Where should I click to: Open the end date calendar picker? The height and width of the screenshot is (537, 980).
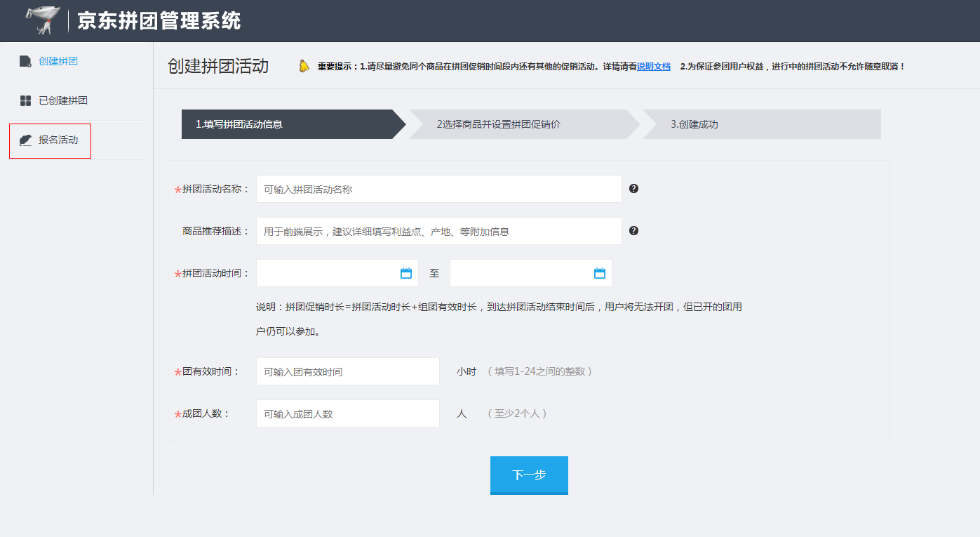point(599,273)
